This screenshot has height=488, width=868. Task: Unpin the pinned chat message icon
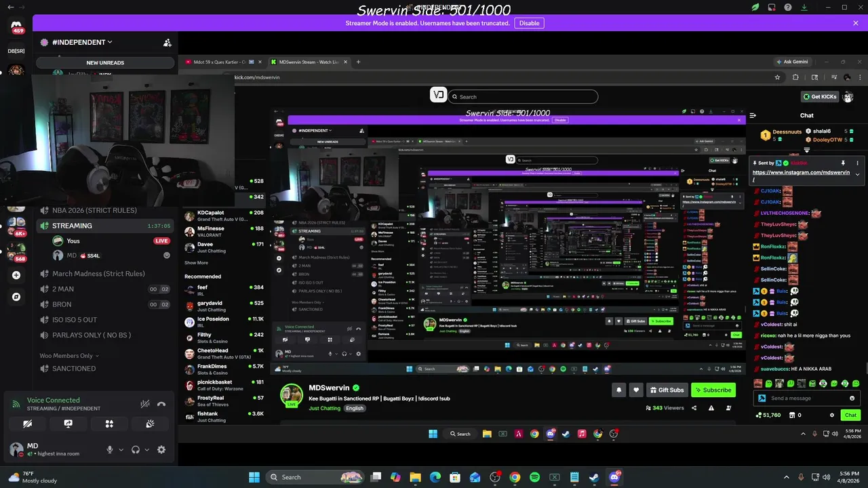(x=843, y=163)
